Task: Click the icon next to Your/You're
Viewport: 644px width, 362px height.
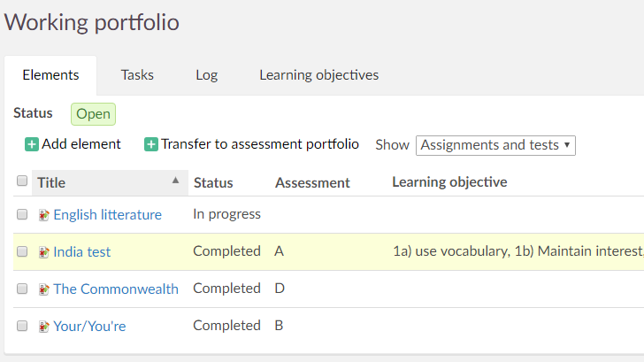Action: (x=44, y=327)
